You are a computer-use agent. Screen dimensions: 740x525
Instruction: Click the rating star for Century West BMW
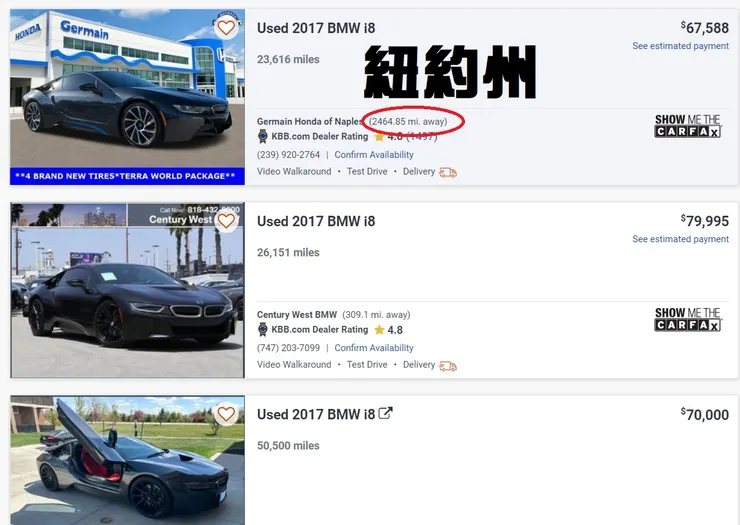point(379,330)
